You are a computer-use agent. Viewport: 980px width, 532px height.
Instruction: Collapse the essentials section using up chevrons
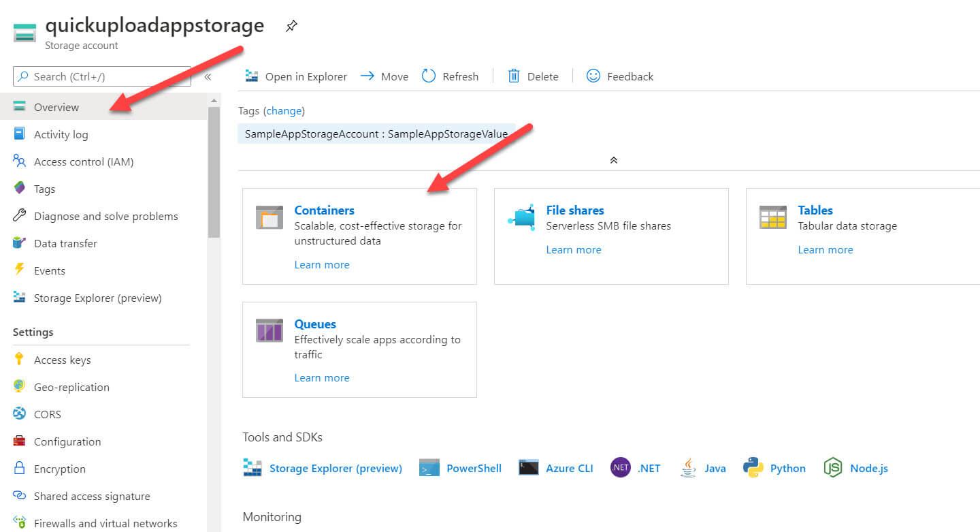[613, 160]
